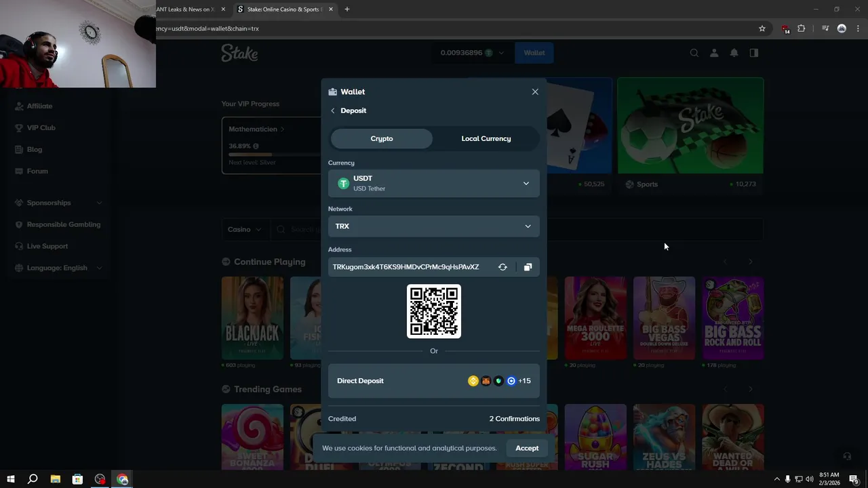Click the wallet address text field

(406, 267)
